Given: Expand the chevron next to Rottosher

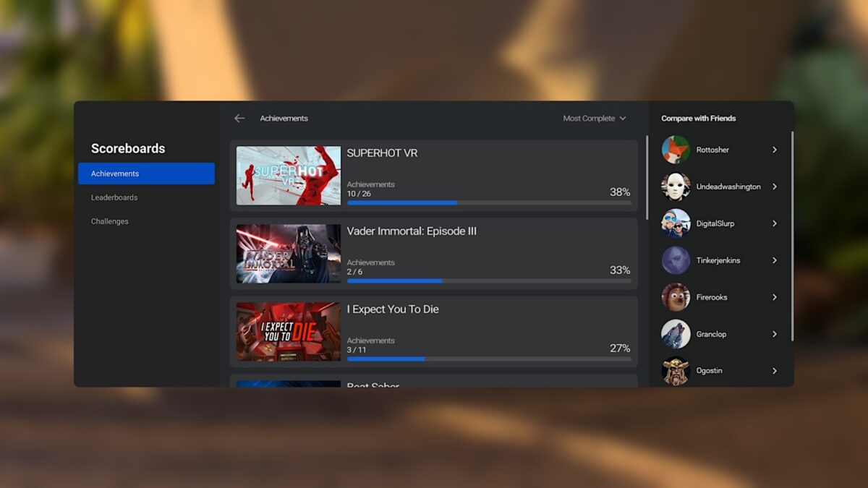Looking at the screenshot, I should [775, 150].
